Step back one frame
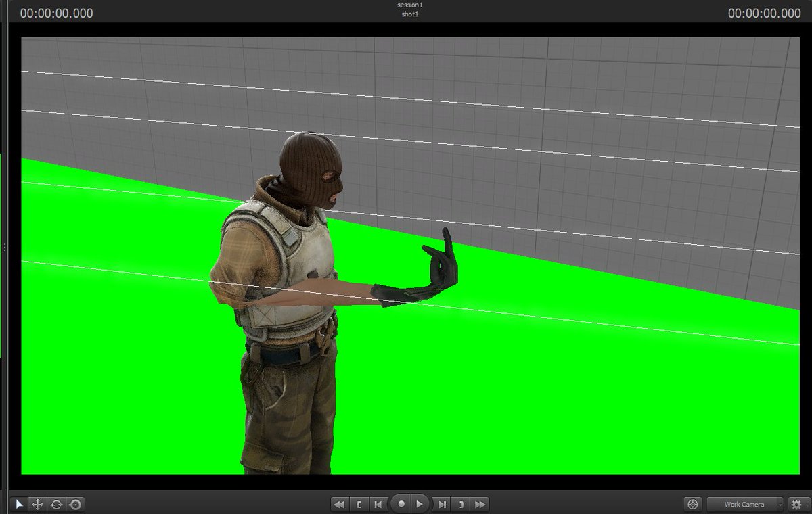Screen dimensions: 812x514 [x=377, y=504]
